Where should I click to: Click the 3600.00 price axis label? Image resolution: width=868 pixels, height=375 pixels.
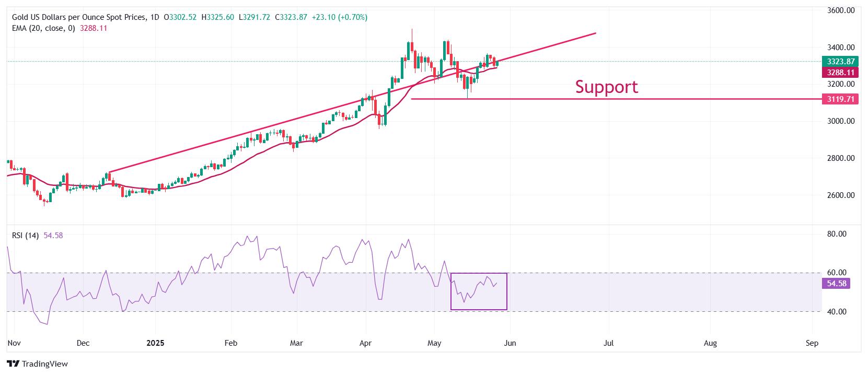pyautogui.click(x=841, y=10)
